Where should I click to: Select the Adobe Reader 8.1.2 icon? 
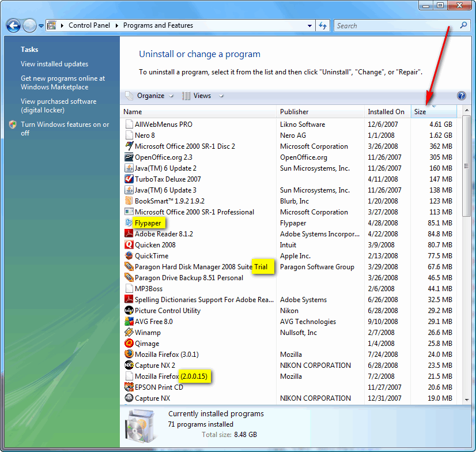click(129, 233)
